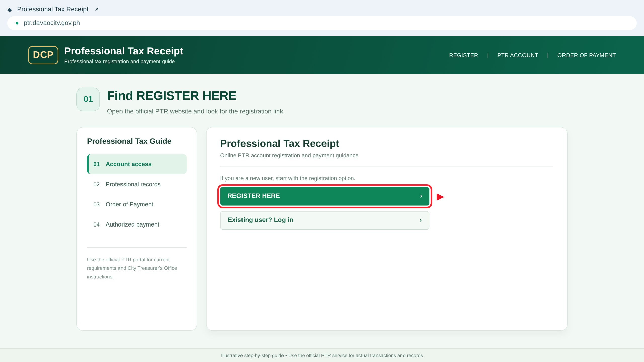Click the chevron on Existing user row
Image resolution: width=644 pixels, height=362 pixels.
(x=420, y=220)
